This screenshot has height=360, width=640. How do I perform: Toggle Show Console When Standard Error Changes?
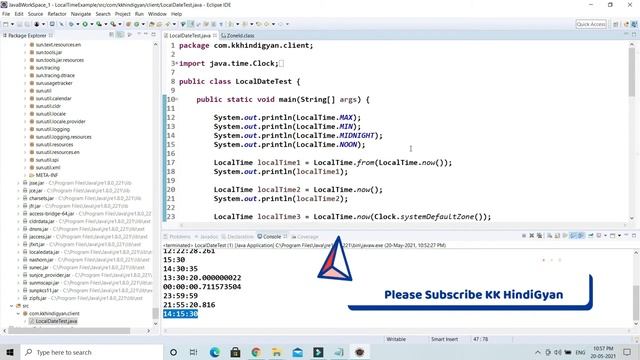coord(580,236)
